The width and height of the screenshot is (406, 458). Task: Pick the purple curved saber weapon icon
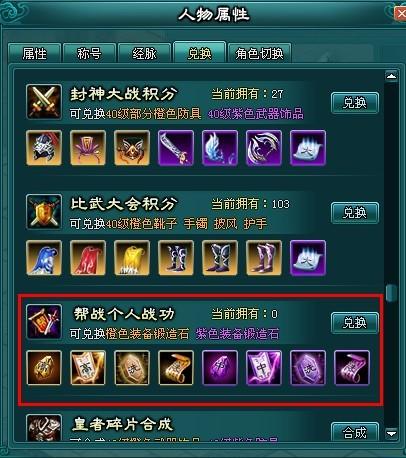point(176,148)
